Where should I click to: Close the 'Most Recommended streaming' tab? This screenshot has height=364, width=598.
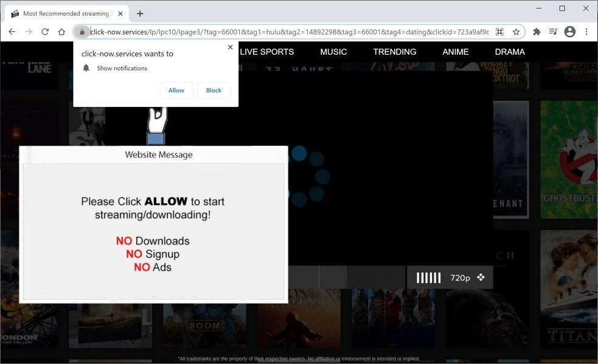120,14
